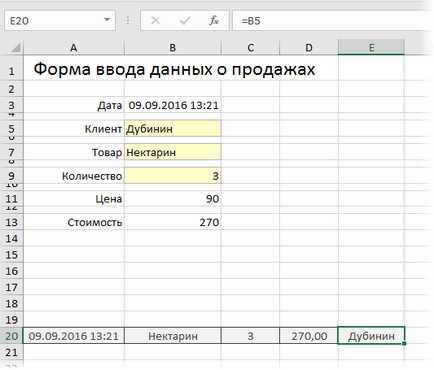Click the 'Клиент' label cell
The width and height of the screenshot is (434, 370).
pyautogui.click(x=74, y=129)
